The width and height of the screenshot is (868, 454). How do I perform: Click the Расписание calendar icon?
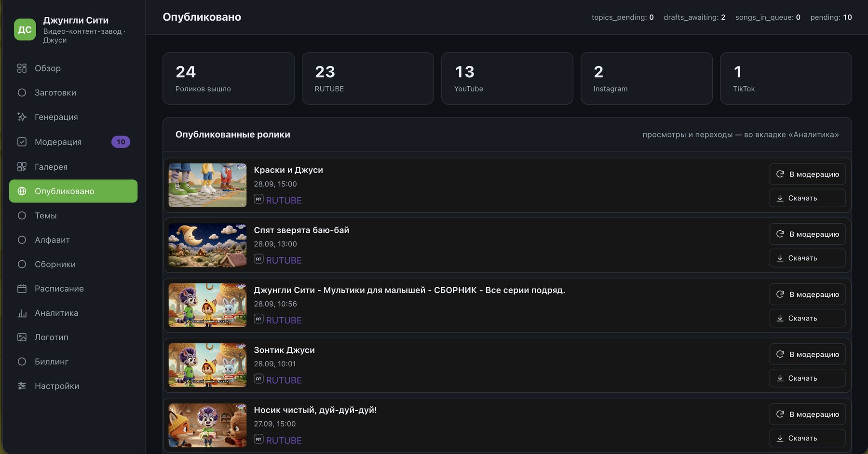point(22,289)
